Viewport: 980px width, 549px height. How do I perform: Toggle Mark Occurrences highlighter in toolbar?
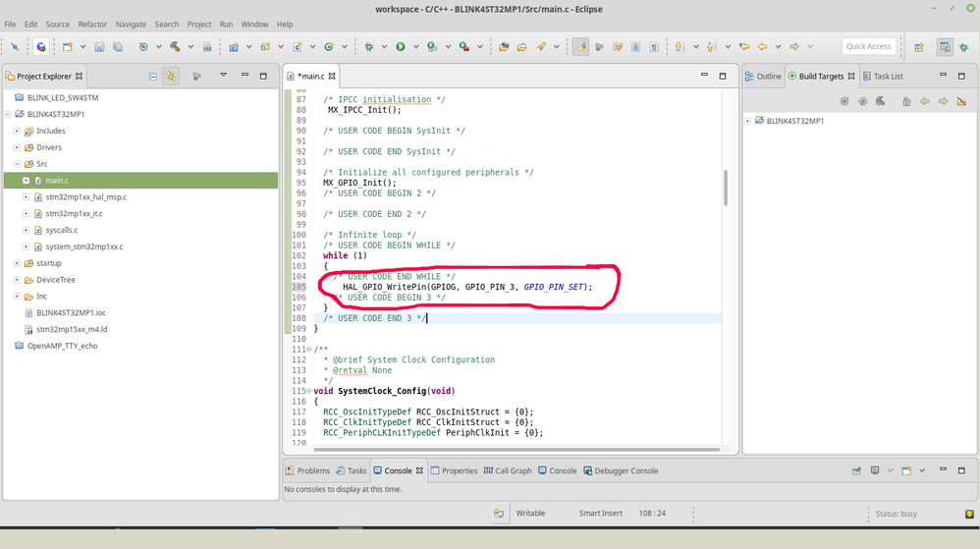(x=580, y=47)
